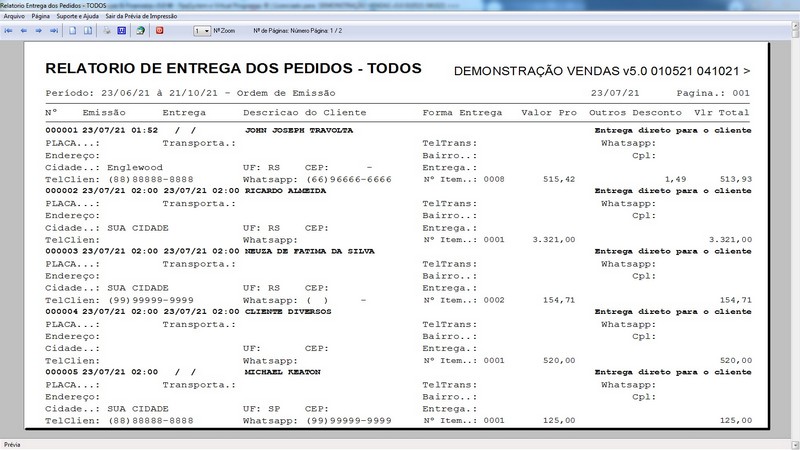Screen dimensions: 800x450
Task: Show single page view icon
Action: (x=72, y=31)
